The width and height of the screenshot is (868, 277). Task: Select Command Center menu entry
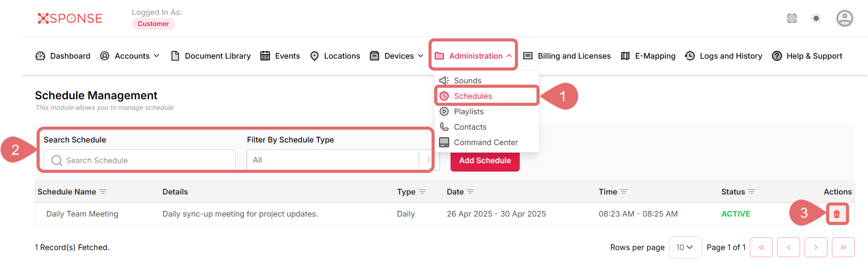tap(485, 142)
